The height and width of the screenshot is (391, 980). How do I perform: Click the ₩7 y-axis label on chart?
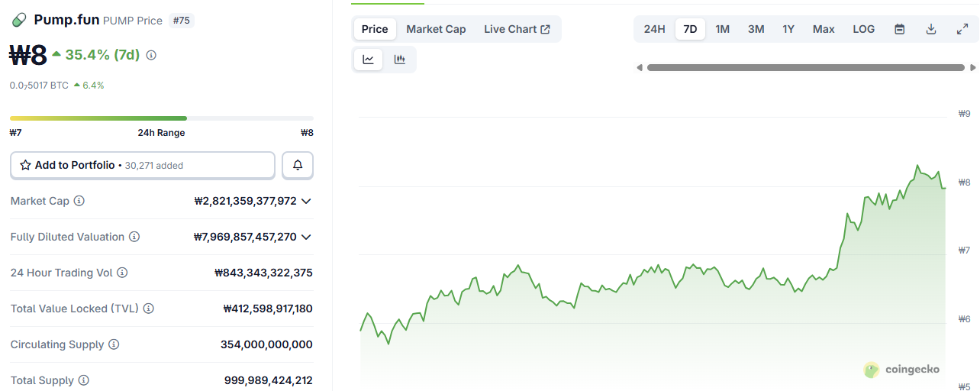tap(964, 250)
